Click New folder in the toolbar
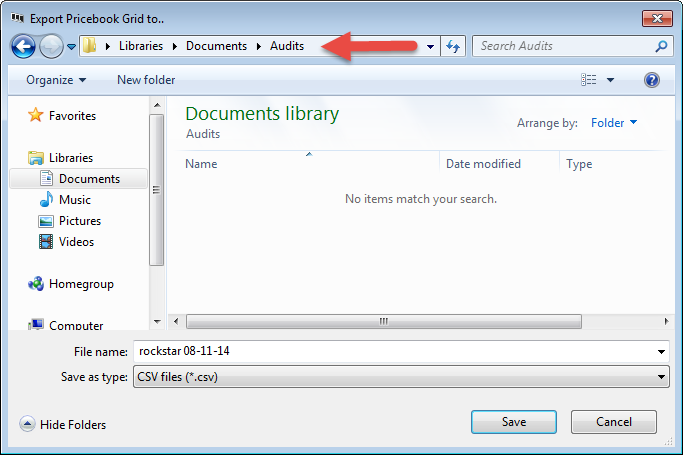Image resolution: width=683 pixels, height=455 pixels. [146, 80]
